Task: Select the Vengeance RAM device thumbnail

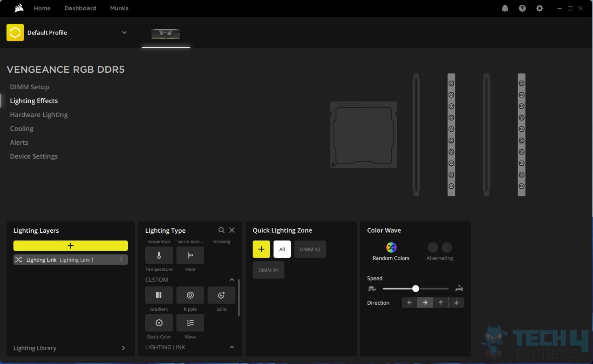Action: pos(166,34)
